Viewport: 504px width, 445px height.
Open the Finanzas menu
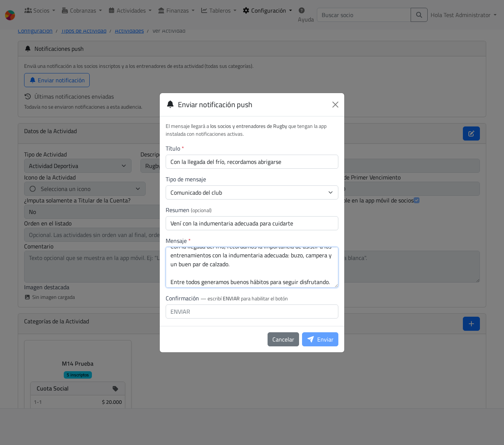click(176, 10)
